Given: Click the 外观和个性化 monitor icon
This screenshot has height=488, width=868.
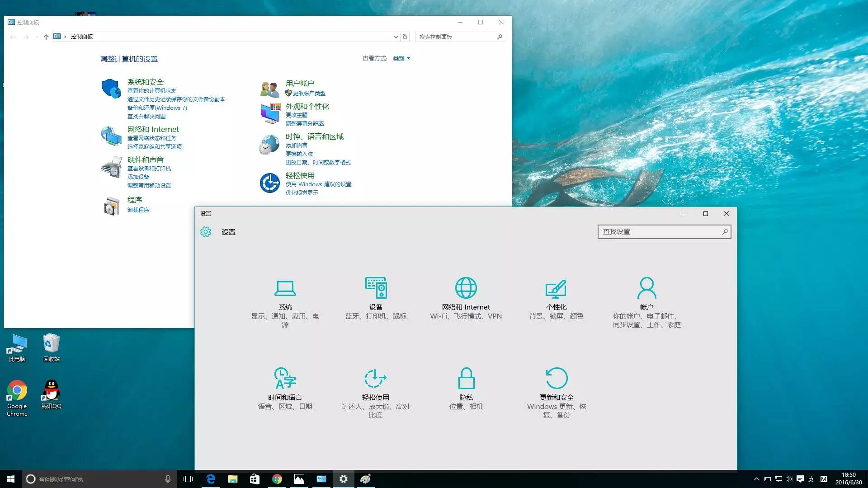Looking at the screenshot, I should [x=270, y=113].
